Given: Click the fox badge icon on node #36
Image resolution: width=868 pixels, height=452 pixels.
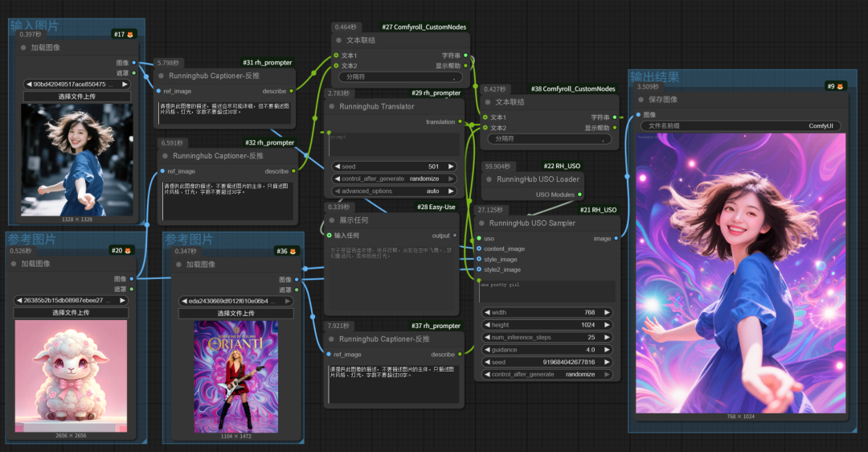Looking at the screenshot, I should pos(293,251).
